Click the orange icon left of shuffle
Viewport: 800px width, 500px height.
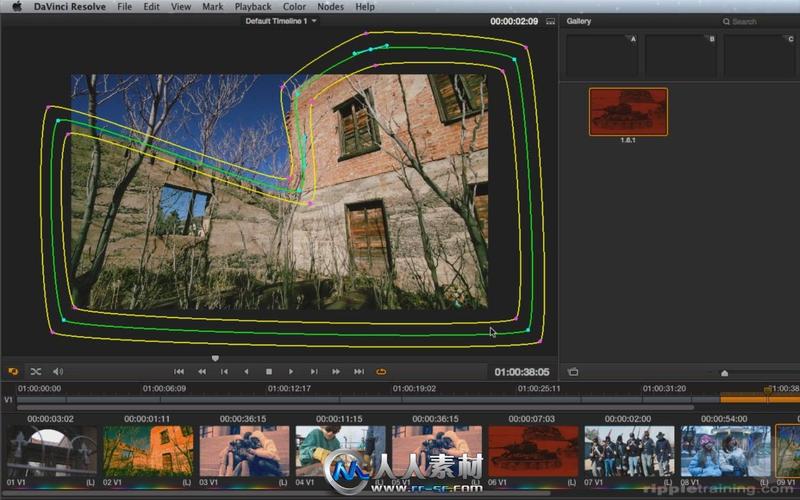[x=13, y=372]
